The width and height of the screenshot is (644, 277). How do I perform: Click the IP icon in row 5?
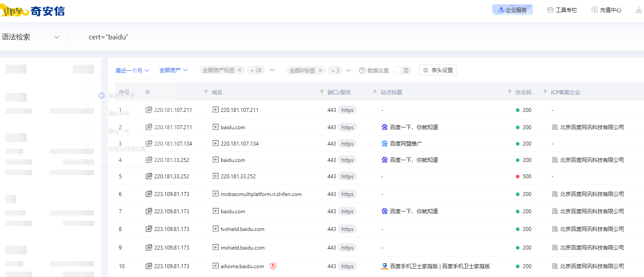click(148, 176)
